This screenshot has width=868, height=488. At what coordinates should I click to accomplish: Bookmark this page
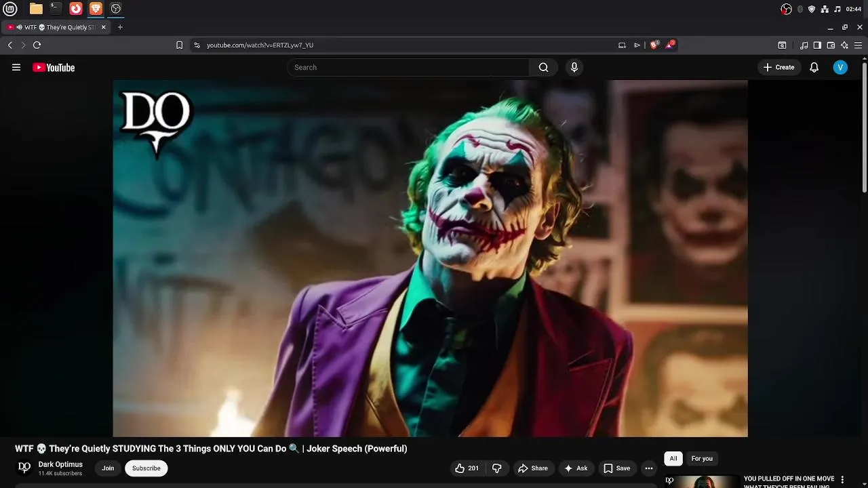pos(179,45)
